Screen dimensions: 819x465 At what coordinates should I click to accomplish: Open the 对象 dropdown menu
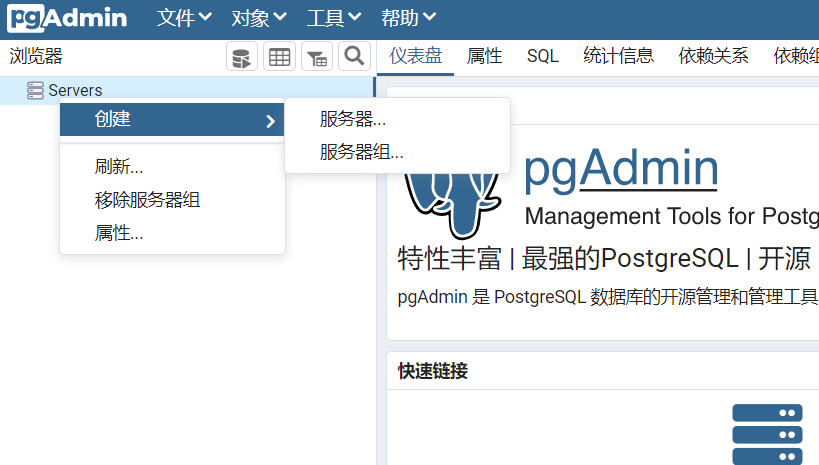point(258,18)
